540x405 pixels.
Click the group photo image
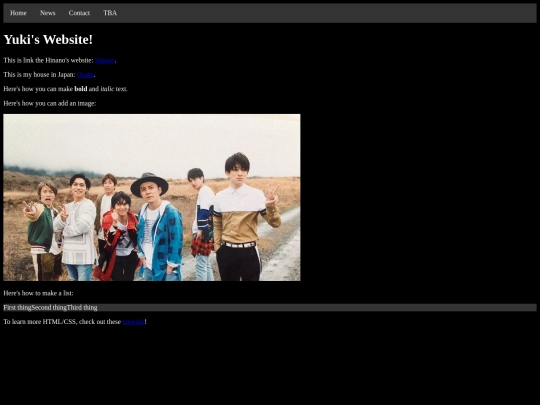coord(152,197)
